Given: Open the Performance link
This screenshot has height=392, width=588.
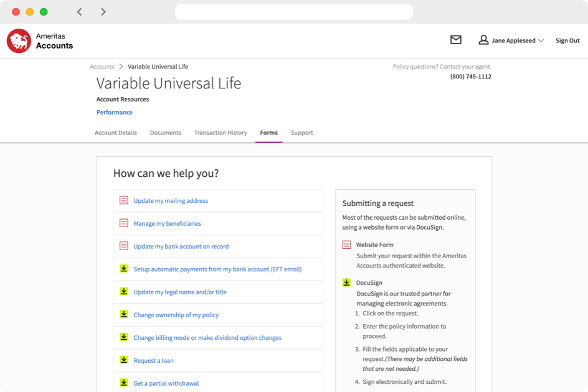Looking at the screenshot, I should [x=115, y=113].
